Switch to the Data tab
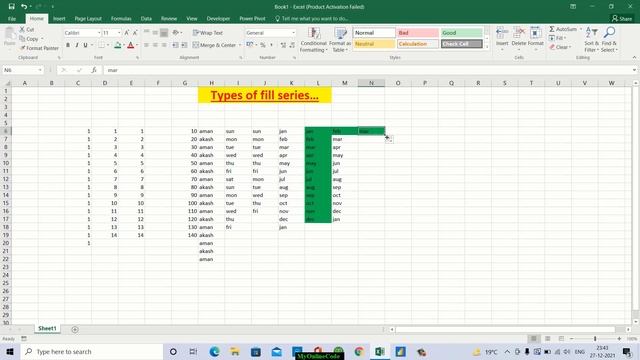Image resolution: width=640 pixels, height=360 pixels. [146, 18]
